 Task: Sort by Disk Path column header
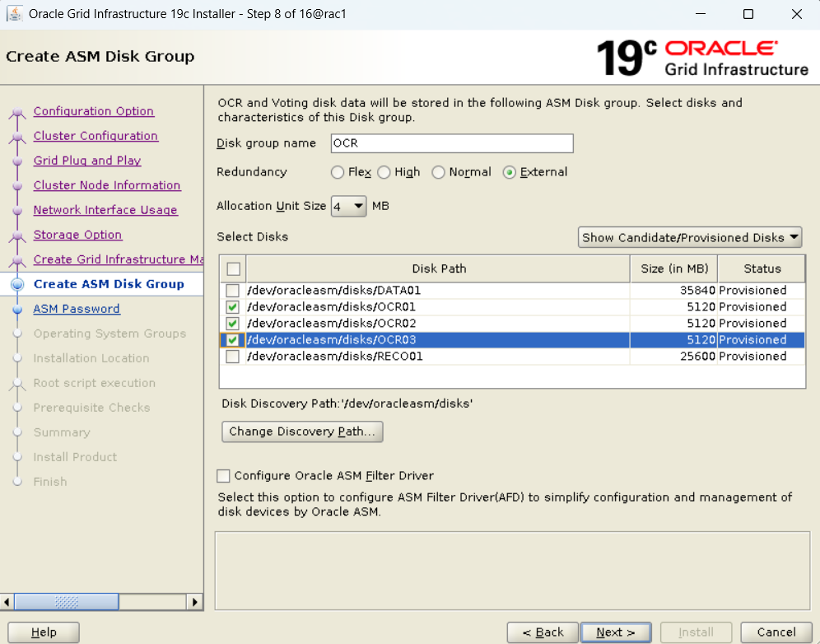pyautogui.click(x=438, y=269)
